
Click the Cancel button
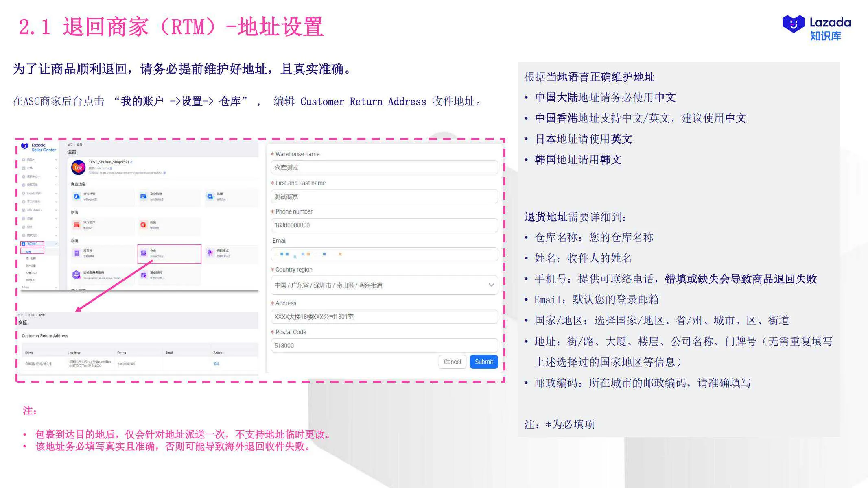452,362
